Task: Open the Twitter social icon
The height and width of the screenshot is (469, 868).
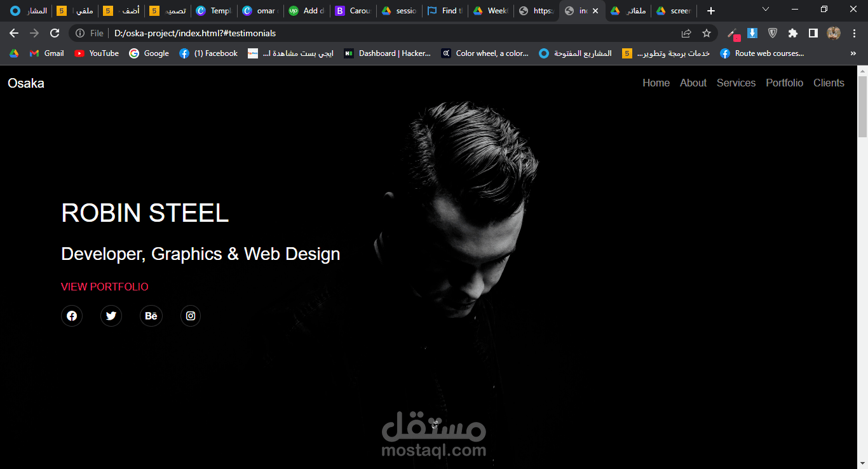Action: (x=111, y=316)
